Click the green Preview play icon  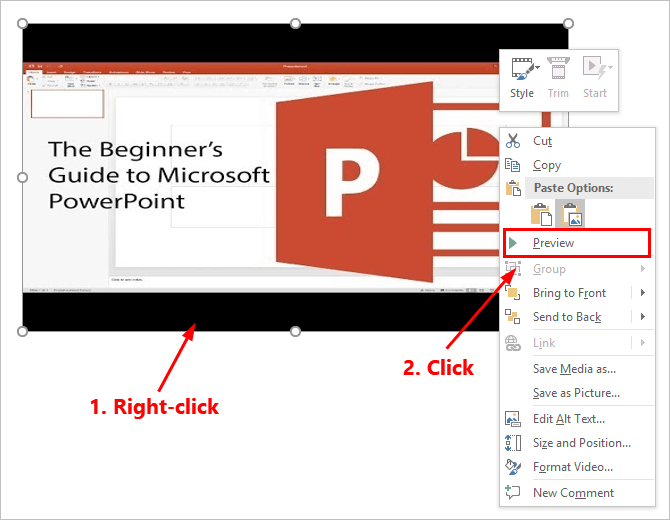click(x=513, y=243)
